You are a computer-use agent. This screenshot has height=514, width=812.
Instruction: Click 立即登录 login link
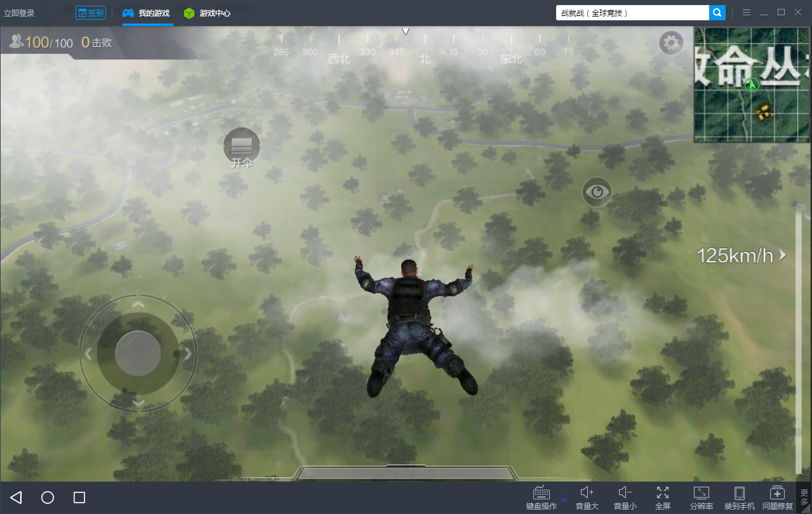tap(19, 13)
